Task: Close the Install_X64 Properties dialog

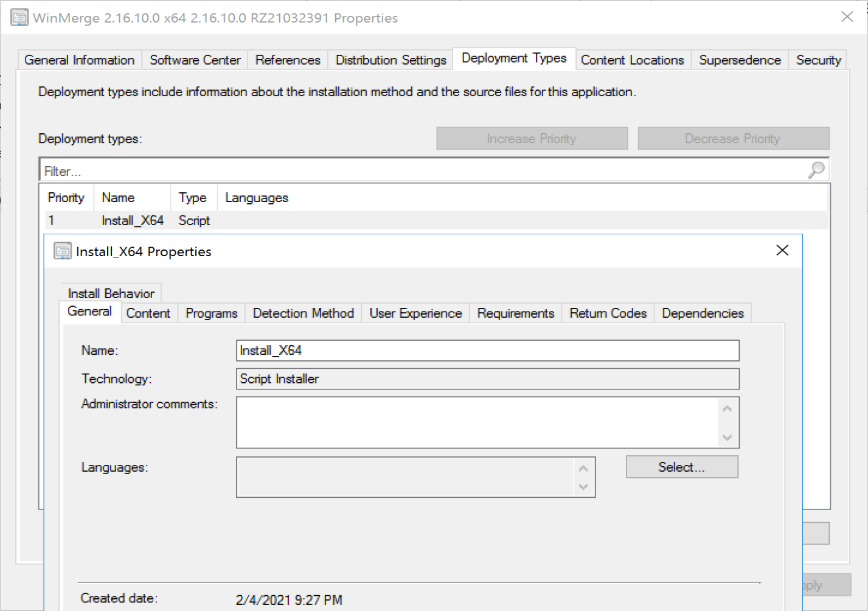Action: pyautogui.click(x=782, y=251)
